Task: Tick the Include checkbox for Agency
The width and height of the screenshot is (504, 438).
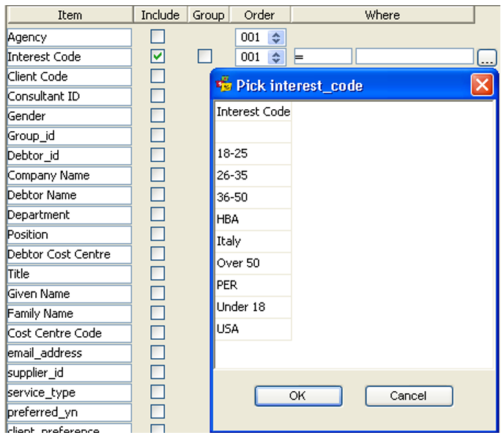Action: (157, 37)
